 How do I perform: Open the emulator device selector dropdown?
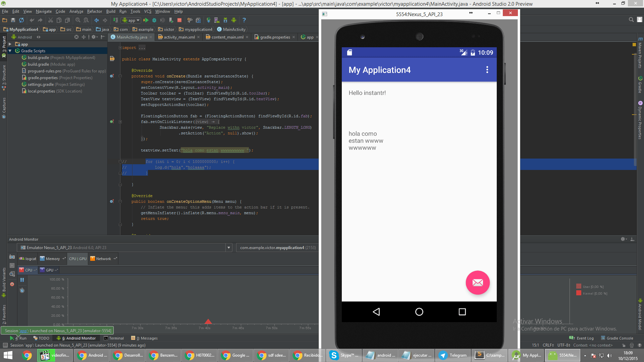pos(228,247)
